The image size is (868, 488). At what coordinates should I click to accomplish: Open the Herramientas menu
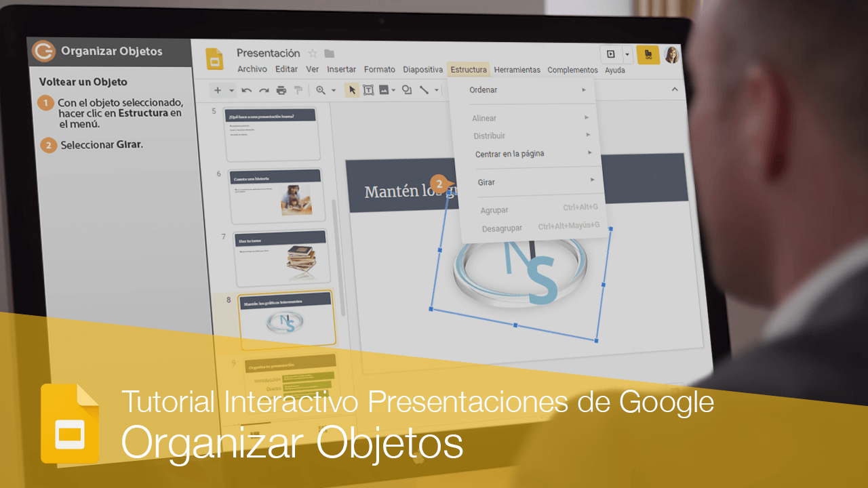(x=517, y=70)
